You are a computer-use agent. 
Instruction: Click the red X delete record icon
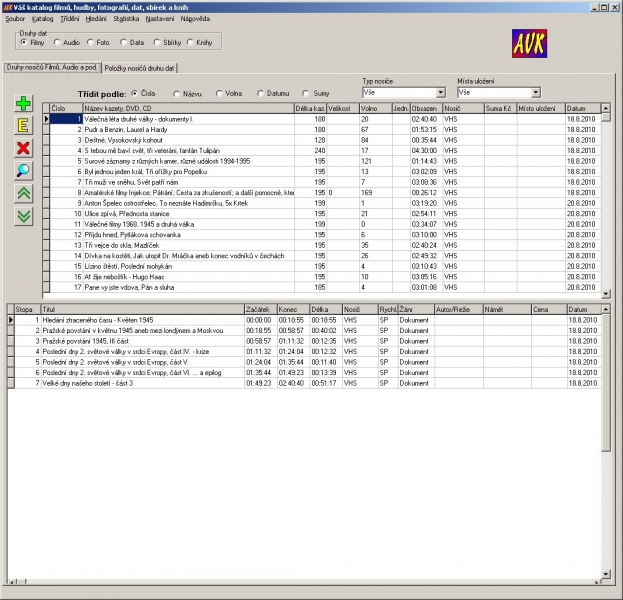(24, 148)
